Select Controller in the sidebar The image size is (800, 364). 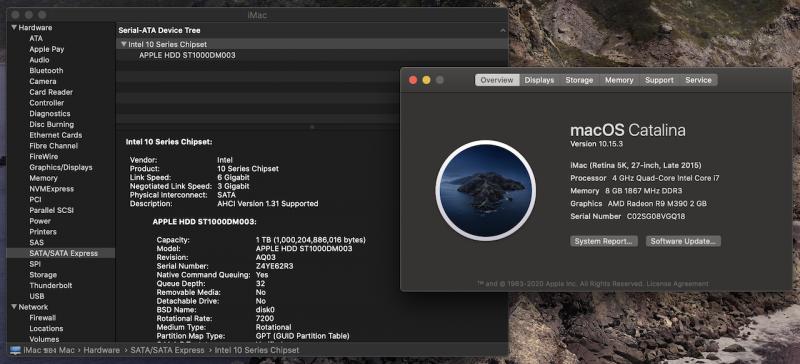pyautogui.click(x=46, y=103)
